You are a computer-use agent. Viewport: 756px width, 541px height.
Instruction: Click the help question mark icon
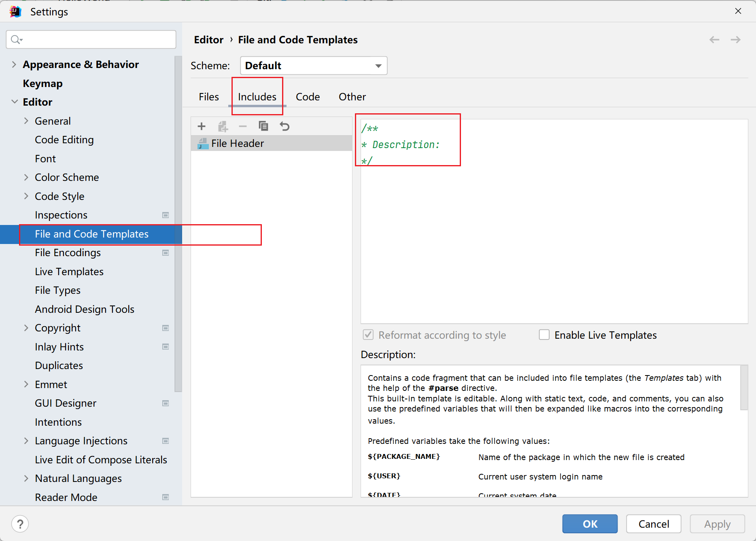pos(20,524)
